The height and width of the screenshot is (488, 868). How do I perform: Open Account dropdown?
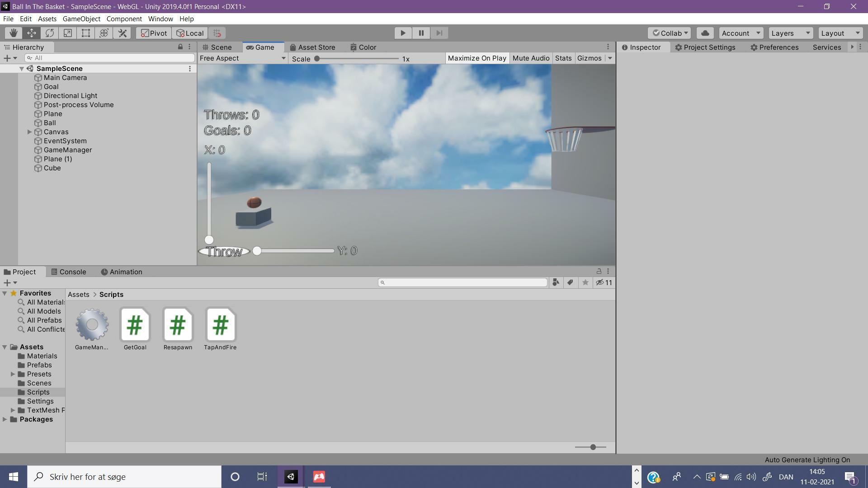pos(741,33)
